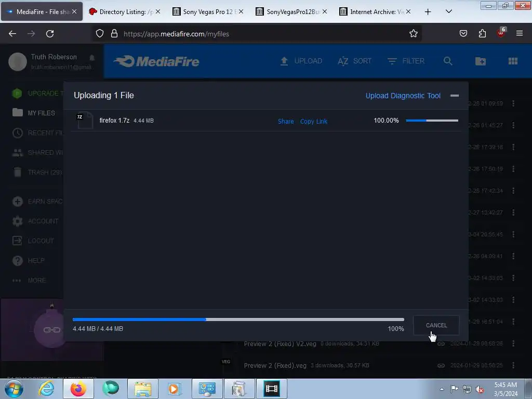Open the Firefox hamburger menu
Screen dimensions: 532x399
(x=520, y=34)
